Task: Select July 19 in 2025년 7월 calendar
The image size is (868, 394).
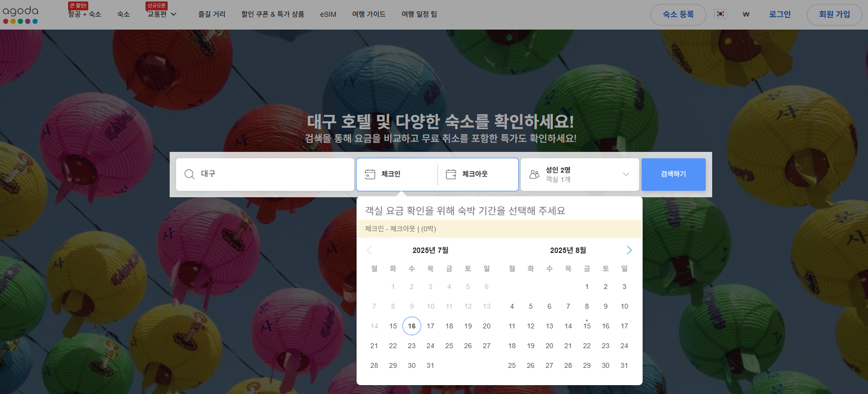Action: tap(468, 326)
